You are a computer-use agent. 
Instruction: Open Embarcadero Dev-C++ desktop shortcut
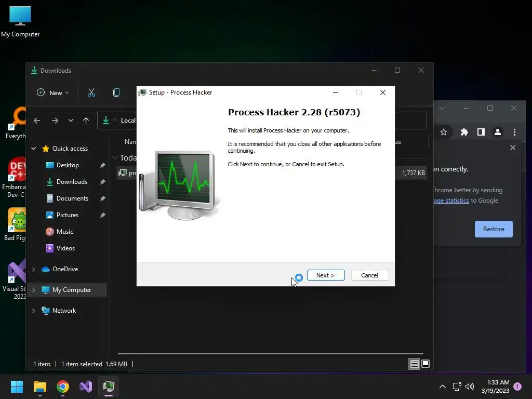coord(14,178)
